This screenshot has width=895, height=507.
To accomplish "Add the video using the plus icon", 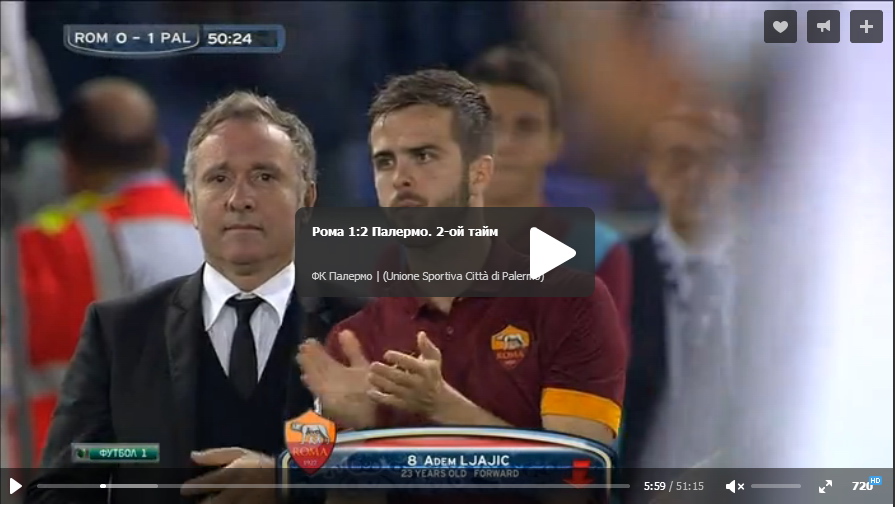I will click(866, 27).
